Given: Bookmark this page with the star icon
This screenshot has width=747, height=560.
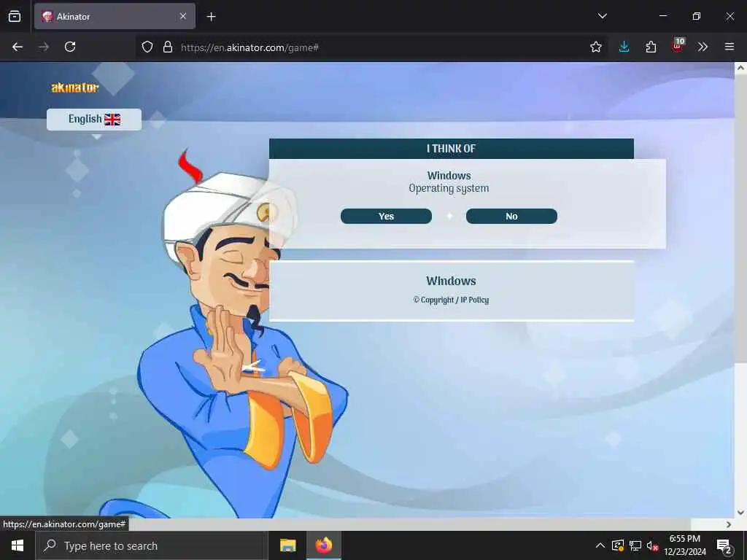Looking at the screenshot, I should pyautogui.click(x=595, y=47).
